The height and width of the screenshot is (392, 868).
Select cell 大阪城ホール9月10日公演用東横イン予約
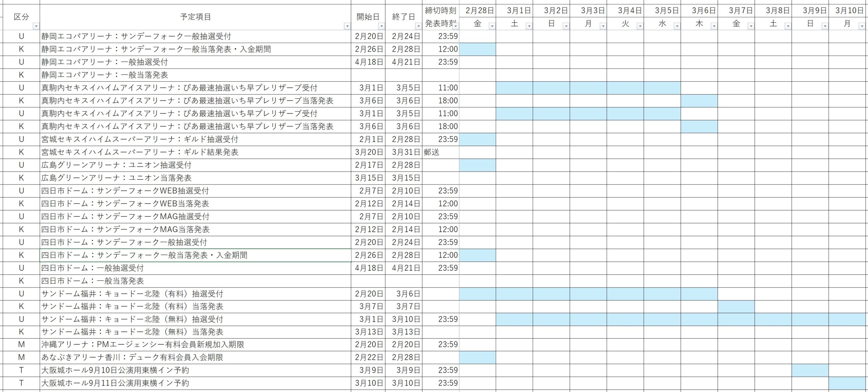point(195,371)
